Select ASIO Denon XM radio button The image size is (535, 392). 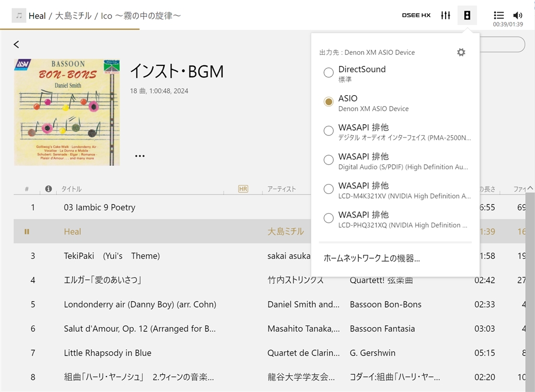tap(329, 101)
